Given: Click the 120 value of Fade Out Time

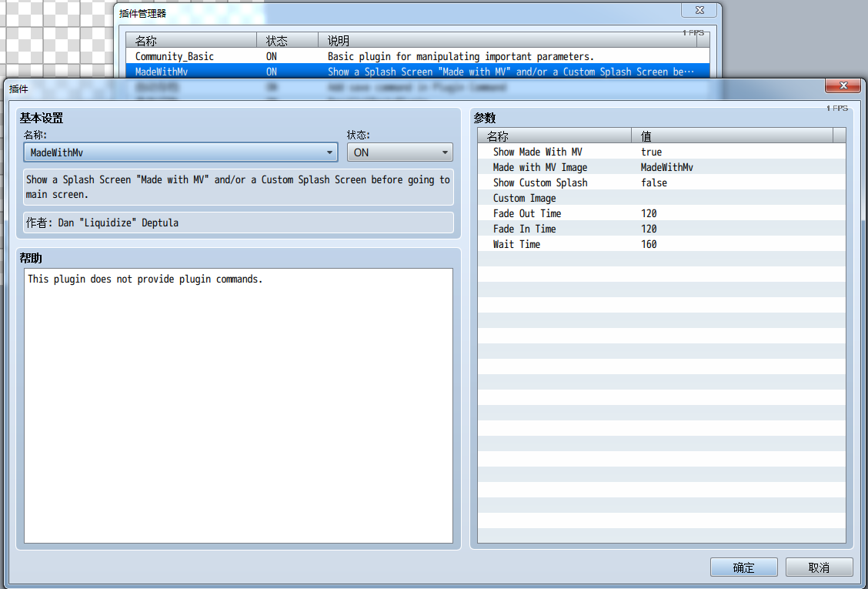Looking at the screenshot, I should coord(649,213).
